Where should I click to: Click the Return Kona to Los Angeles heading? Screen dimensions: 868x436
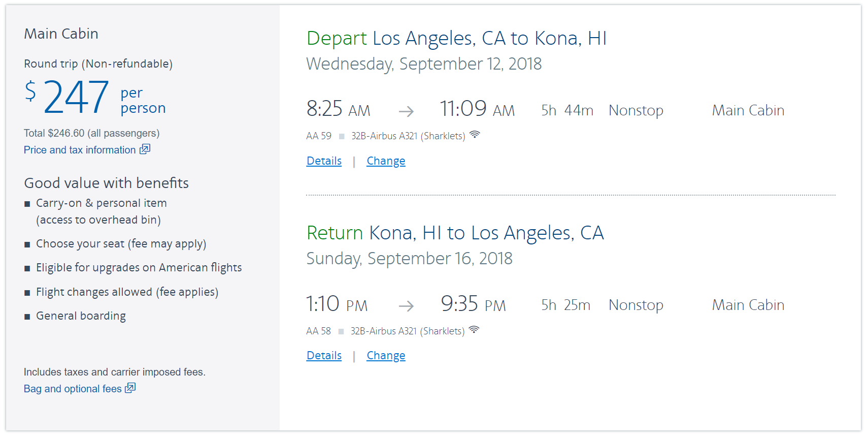(x=455, y=233)
